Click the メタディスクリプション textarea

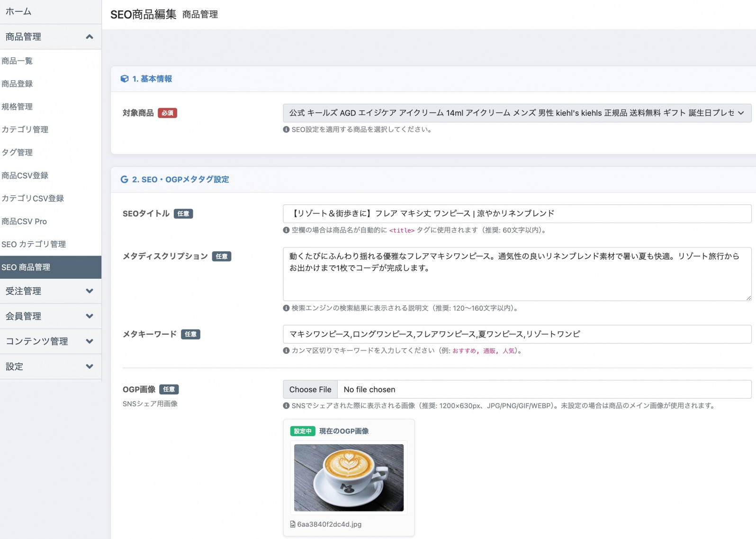[x=517, y=274]
